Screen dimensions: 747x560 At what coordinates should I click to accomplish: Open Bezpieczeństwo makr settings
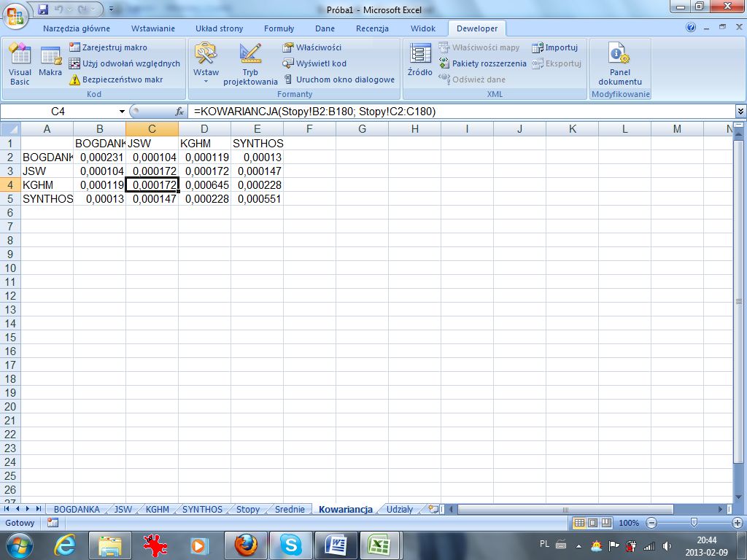116,79
